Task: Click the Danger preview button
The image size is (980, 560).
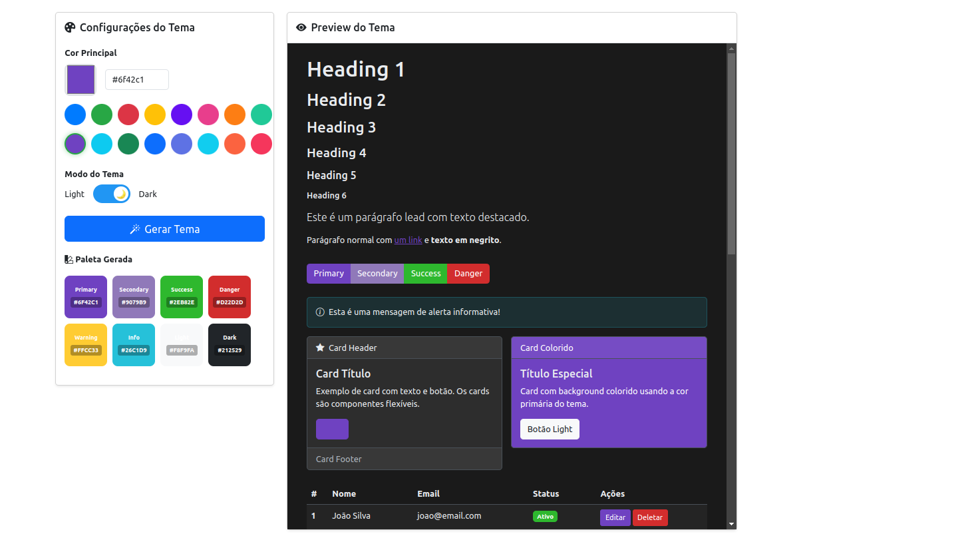Action: tap(468, 274)
